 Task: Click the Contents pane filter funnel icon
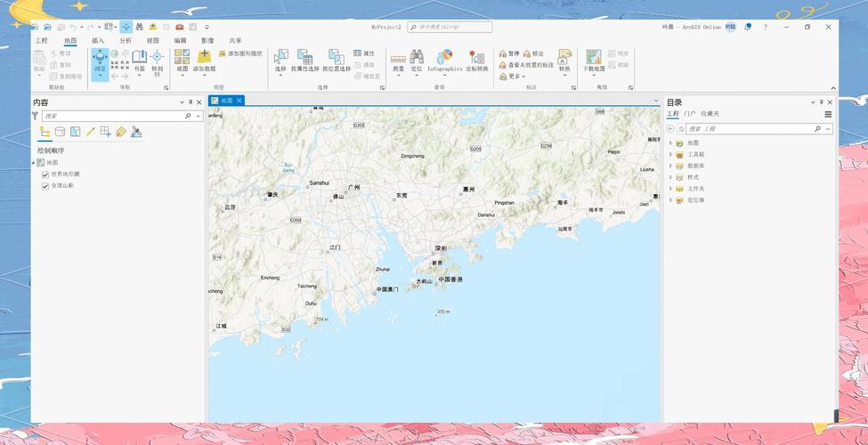tap(36, 116)
